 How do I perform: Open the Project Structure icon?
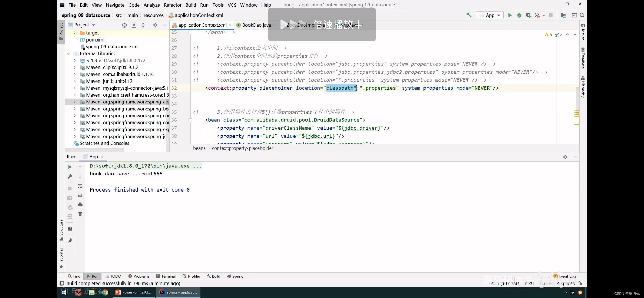pyautogui.click(x=563, y=15)
